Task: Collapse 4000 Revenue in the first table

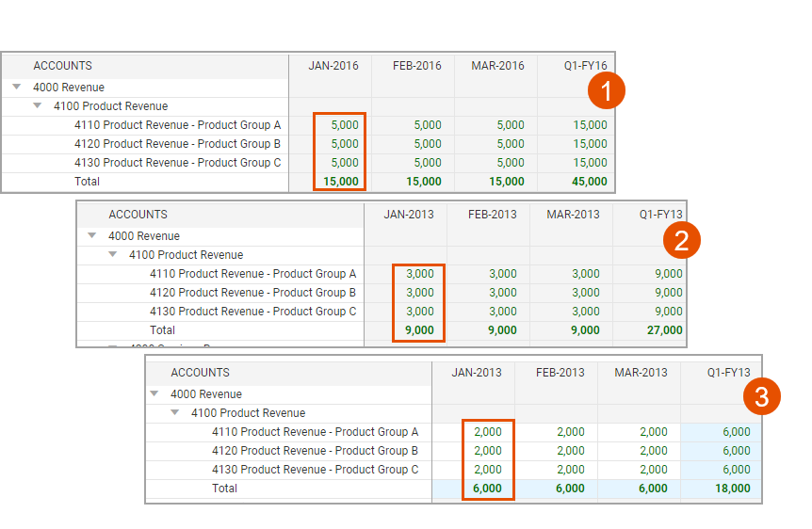Action: [x=17, y=87]
